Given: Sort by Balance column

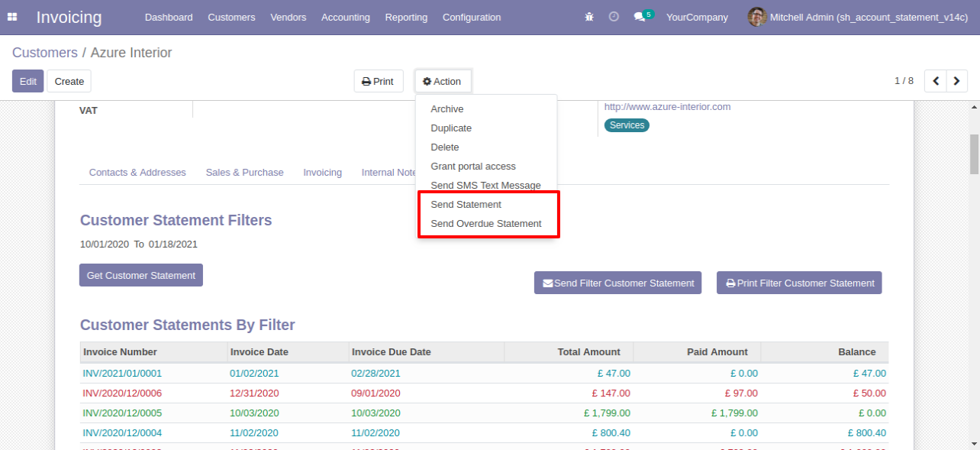Looking at the screenshot, I should (824, 352).
